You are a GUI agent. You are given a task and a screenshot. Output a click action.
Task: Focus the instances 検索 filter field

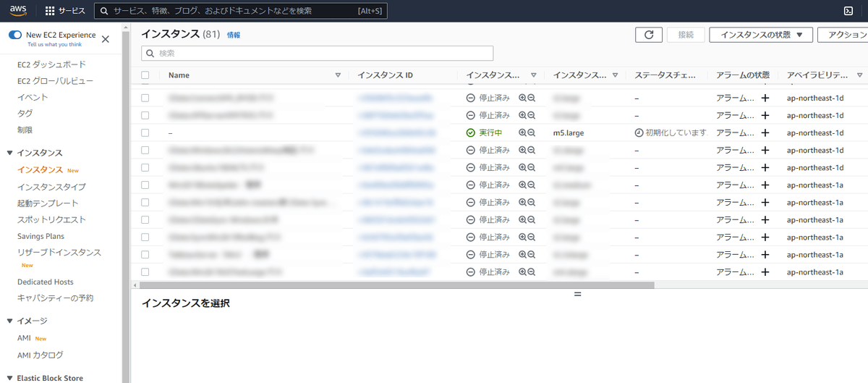coord(318,54)
